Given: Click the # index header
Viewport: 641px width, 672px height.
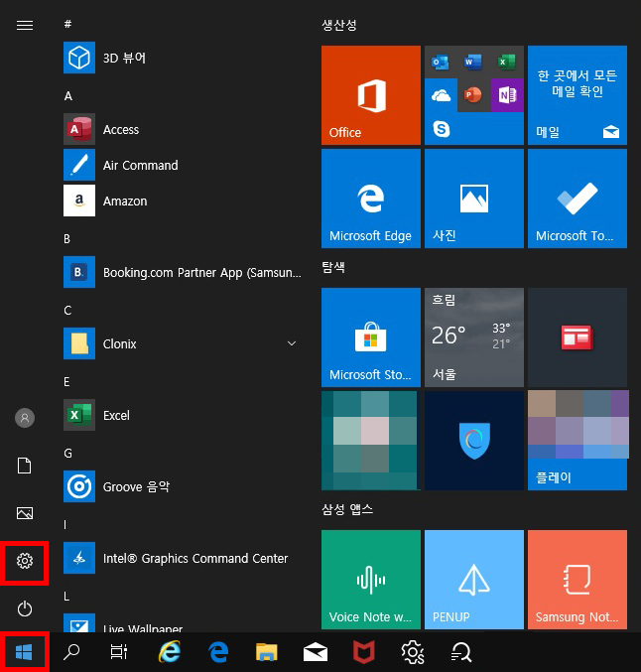Looking at the screenshot, I should (67, 24).
